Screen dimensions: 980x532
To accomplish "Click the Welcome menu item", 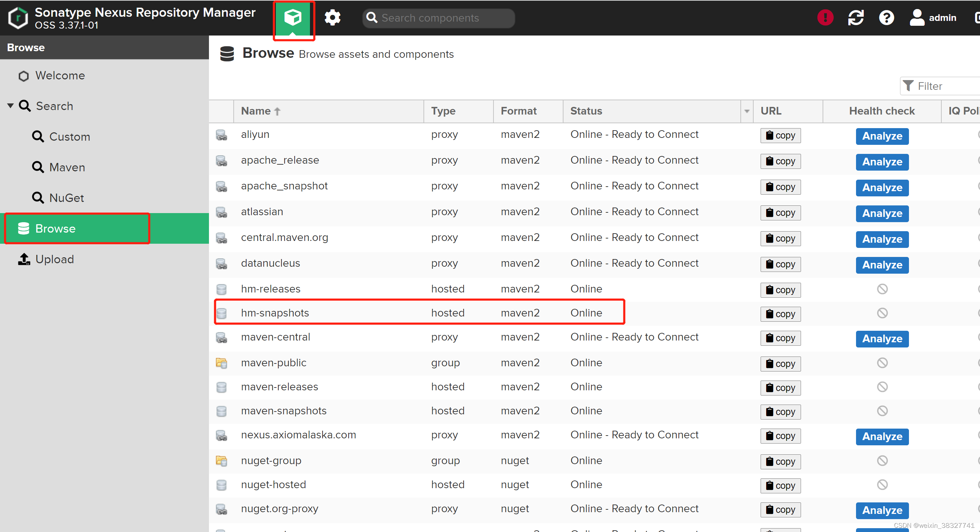I will tap(60, 75).
